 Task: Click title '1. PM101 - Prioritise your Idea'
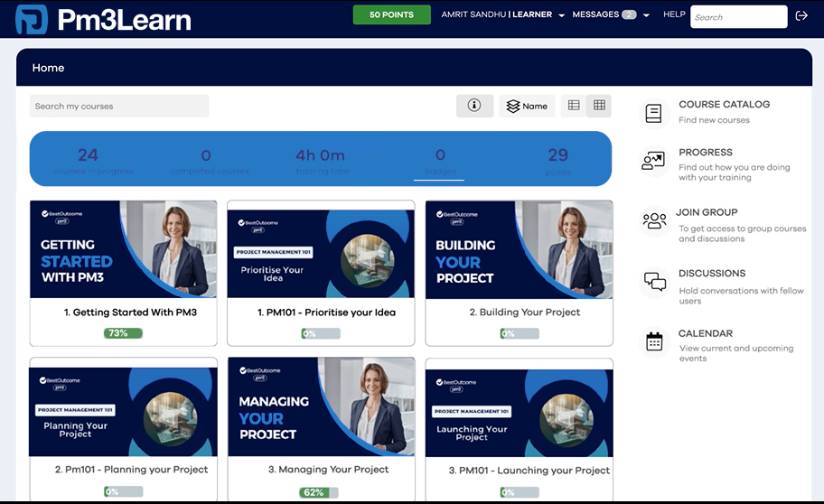click(326, 313)
